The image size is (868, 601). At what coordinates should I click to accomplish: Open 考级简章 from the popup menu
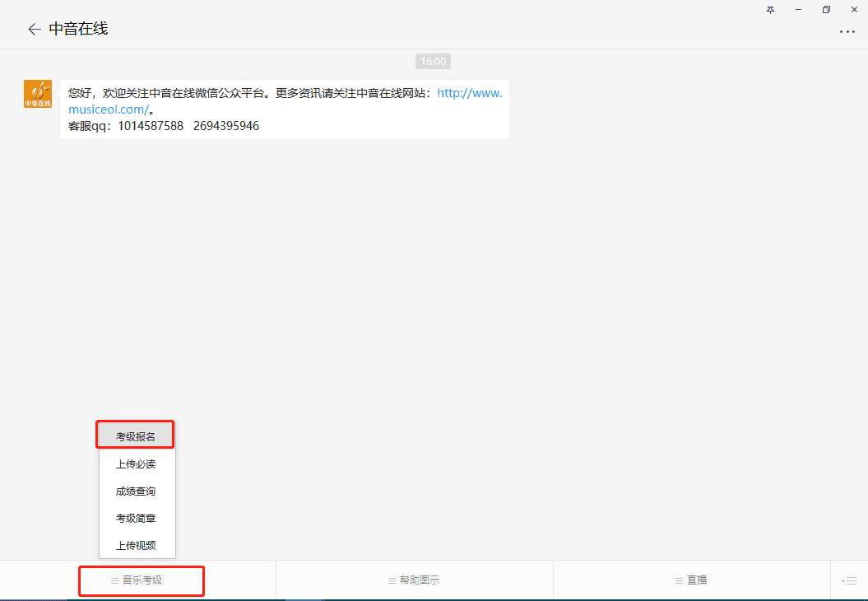point(136,519)
